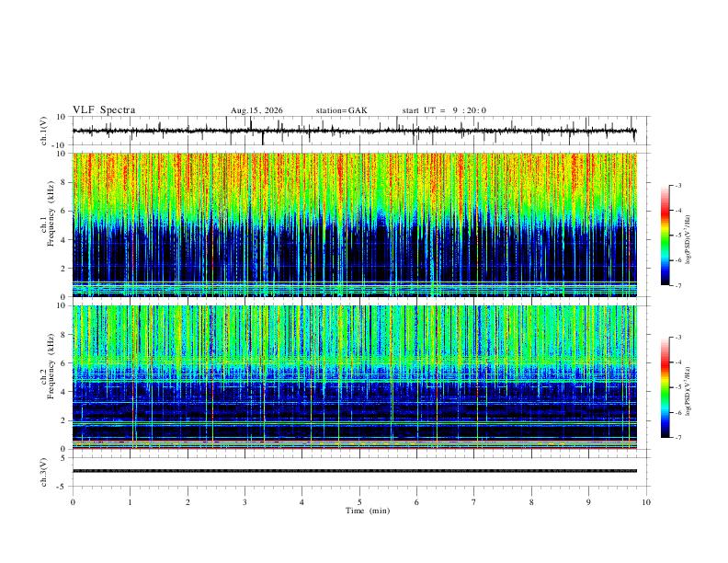Click the upper 'log(PSD)' colorbar label
The width and height of the screenshot is (728, 563).
tap(688, 240)
